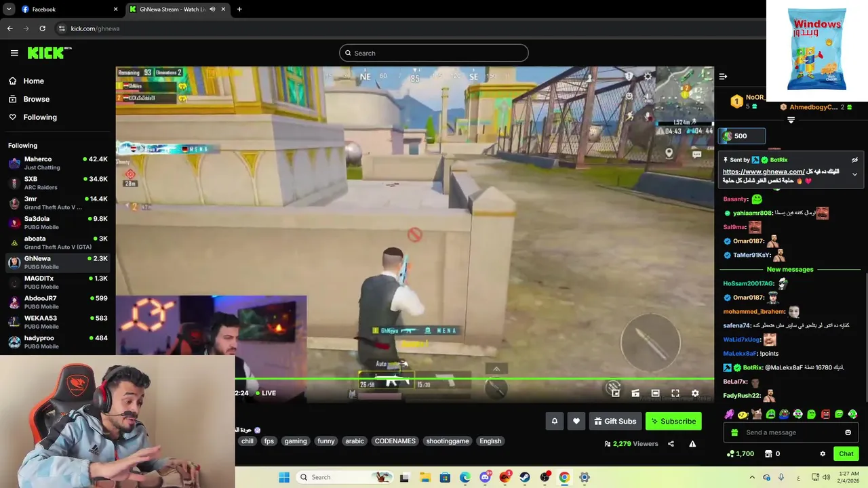Open Steam from taskbar
The height and width of the screenshot is (488, 868).
525,477
